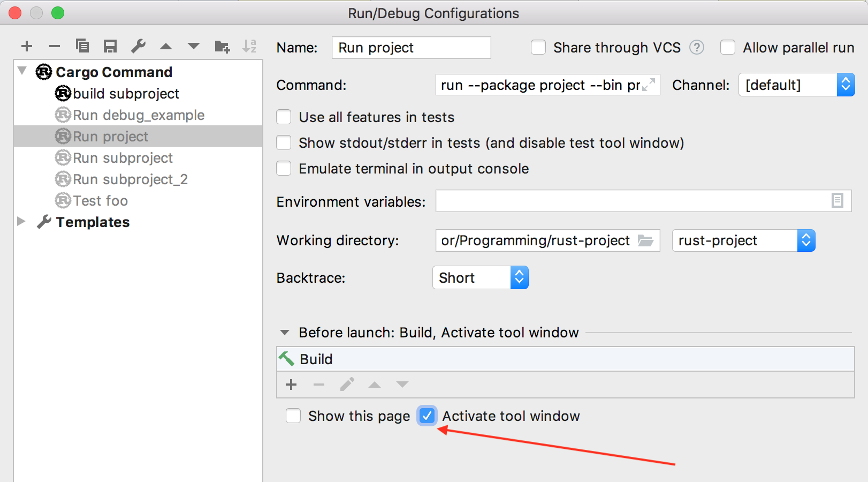This screenshot has height=482, width=868.
Task: Open Share through VCS help tooltip
Action: (x=697, y=47)
